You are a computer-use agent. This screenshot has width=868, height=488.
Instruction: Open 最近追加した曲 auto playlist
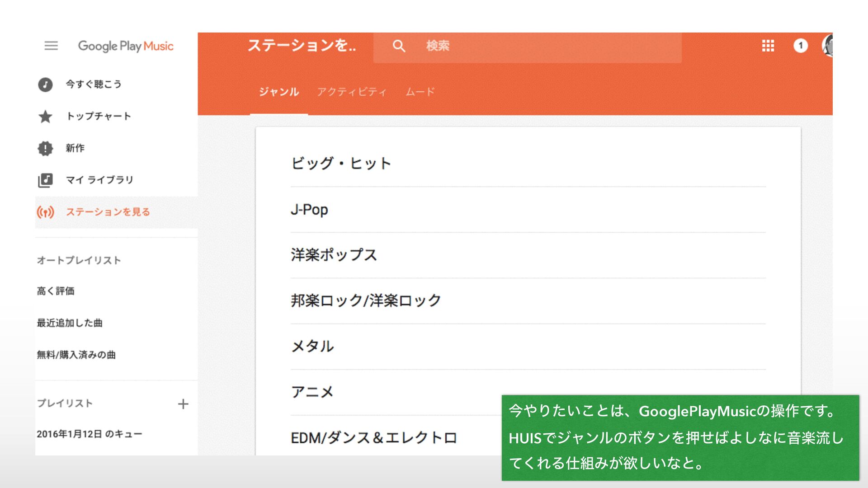tap(70, 323)
